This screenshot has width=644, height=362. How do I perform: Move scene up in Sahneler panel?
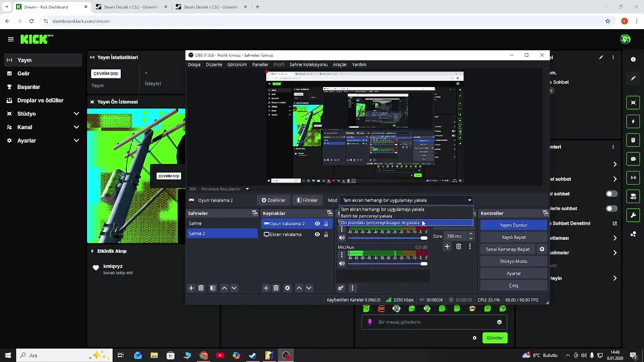tap(224, 288)
